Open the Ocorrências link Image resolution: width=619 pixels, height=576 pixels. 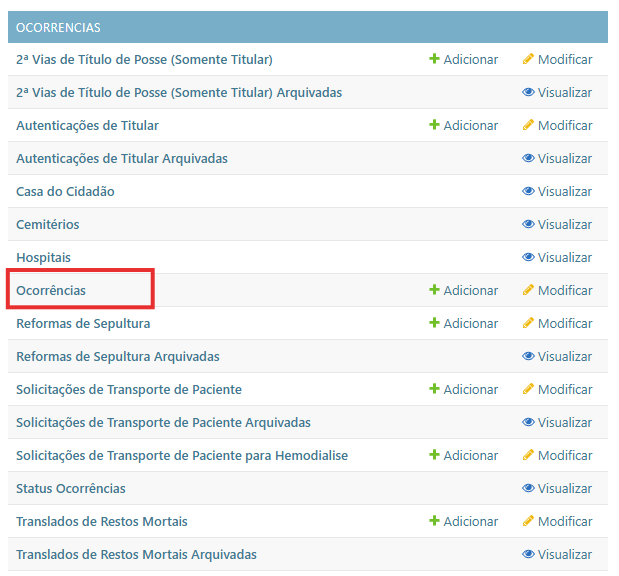(51, 290)
